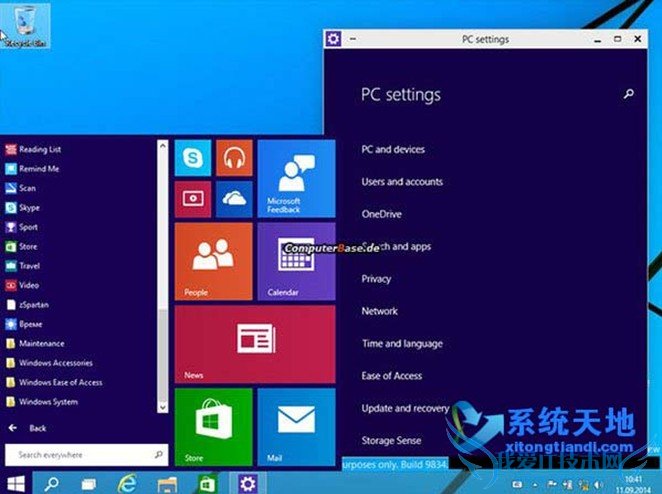Open the Music headphones tile
Viewport: 662px width, 494px height.
point(234,158)
